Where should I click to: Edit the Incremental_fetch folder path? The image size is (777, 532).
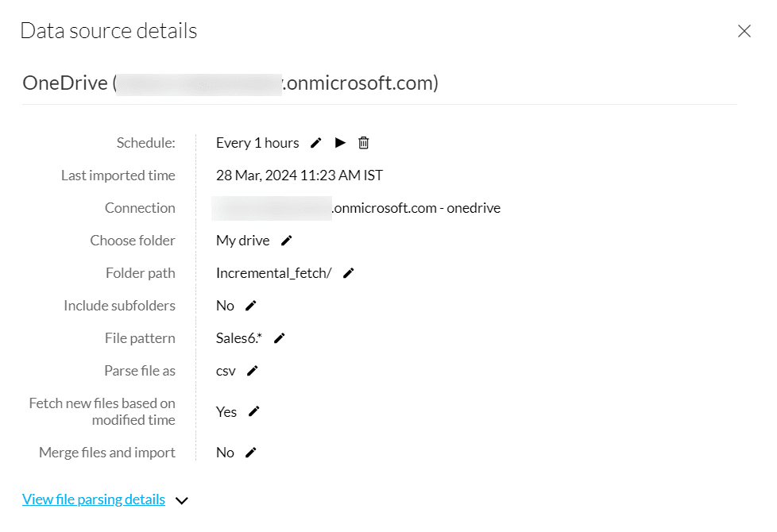pyautogui.click(x=348, y=273)
